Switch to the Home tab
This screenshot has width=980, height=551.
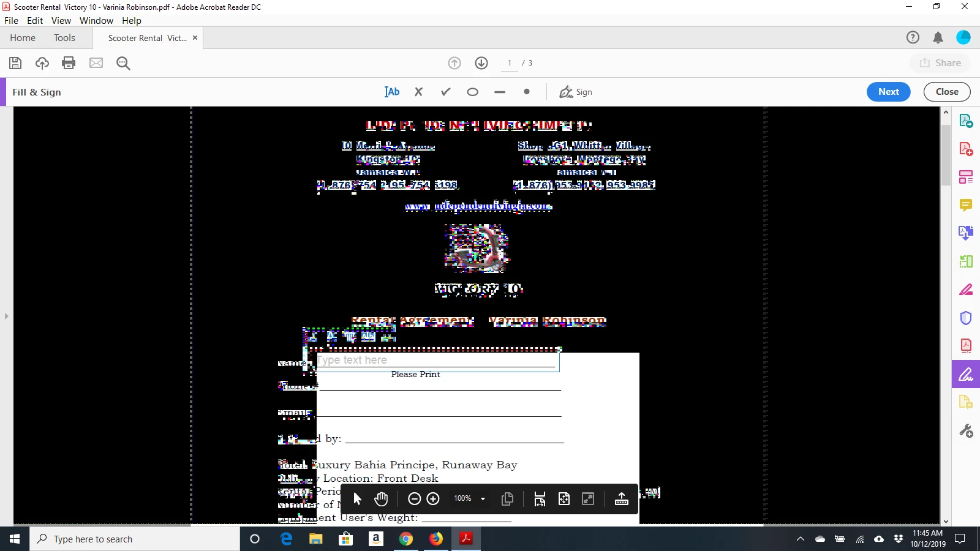tap(23, 37)
